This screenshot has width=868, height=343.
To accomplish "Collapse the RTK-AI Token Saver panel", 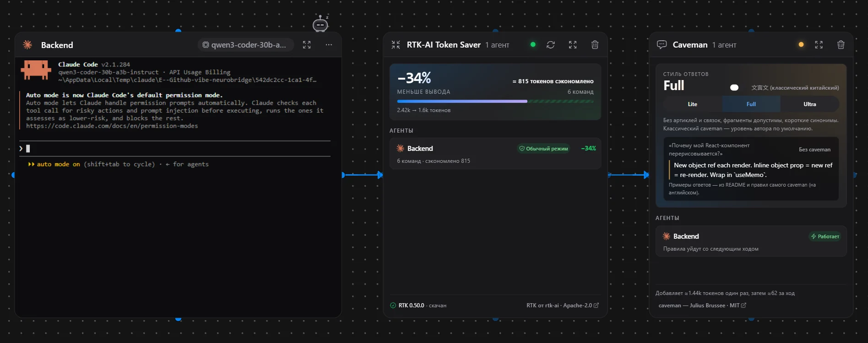I will pos(396,45).
